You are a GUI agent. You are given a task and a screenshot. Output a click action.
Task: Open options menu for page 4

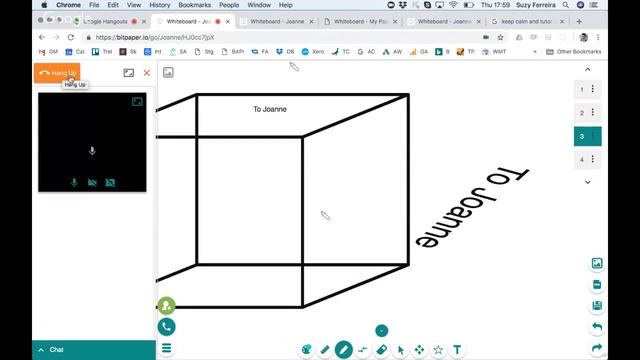[593, 159]
